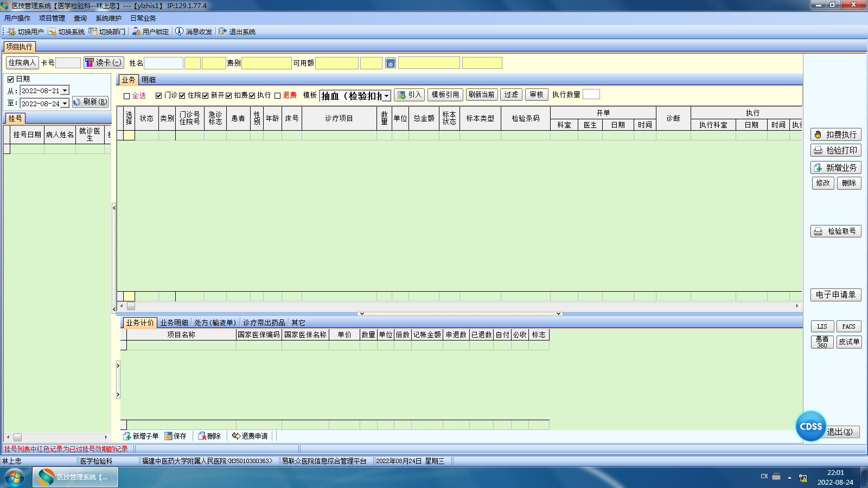Switch to the 明细 tab
The image size is (868, 488).
click(x=149, y=80)
